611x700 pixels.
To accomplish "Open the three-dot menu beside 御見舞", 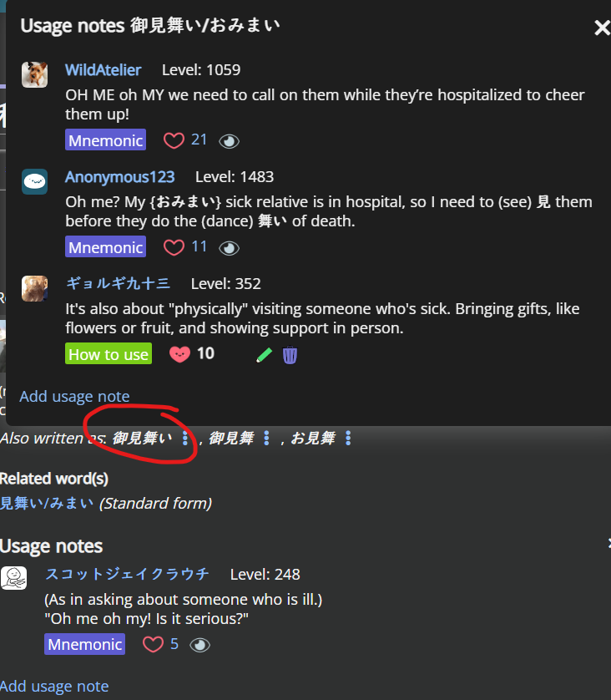I will tap(266, 438).
